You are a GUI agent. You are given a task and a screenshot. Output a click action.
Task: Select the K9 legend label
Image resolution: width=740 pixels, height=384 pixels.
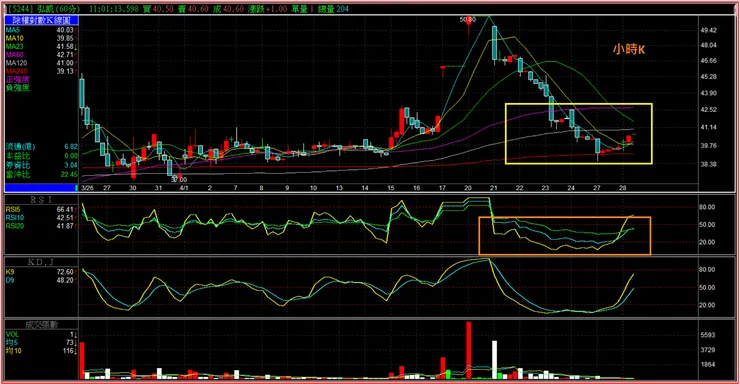[10, 272]
